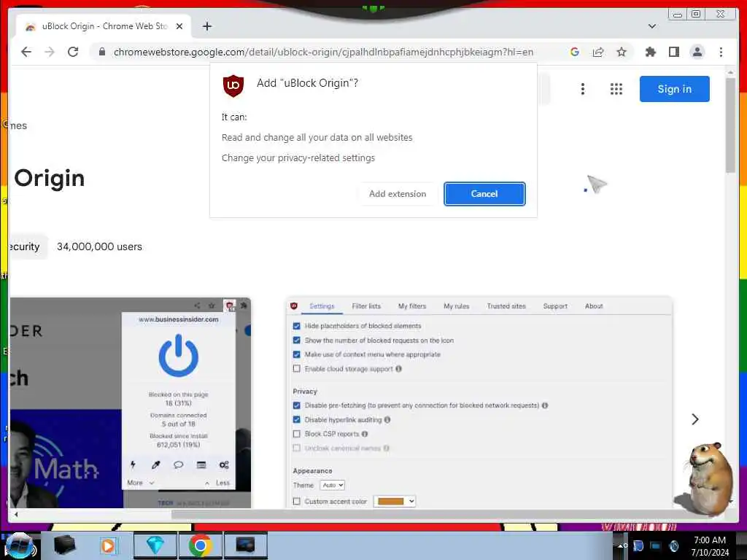This screenshot has height=560, width=747.
Task: Open the black box taskbar app
Action: point(64,545)
